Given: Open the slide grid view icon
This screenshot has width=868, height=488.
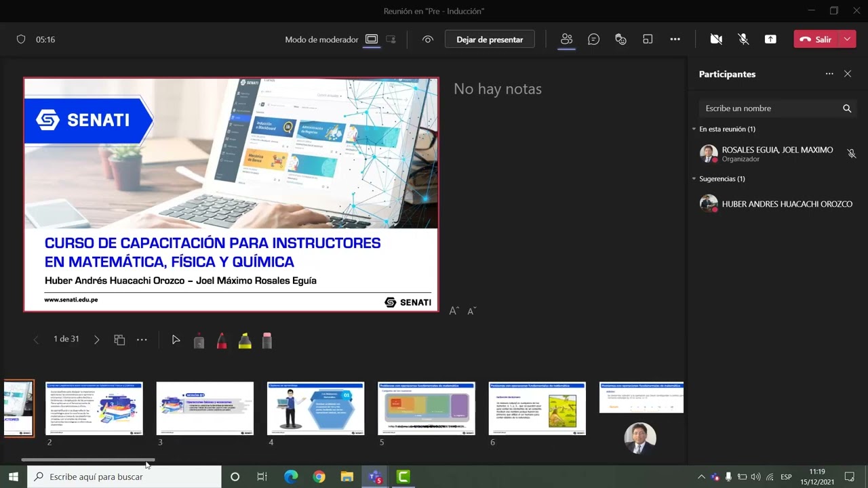Looking at the screenshot, I should 119,340.
